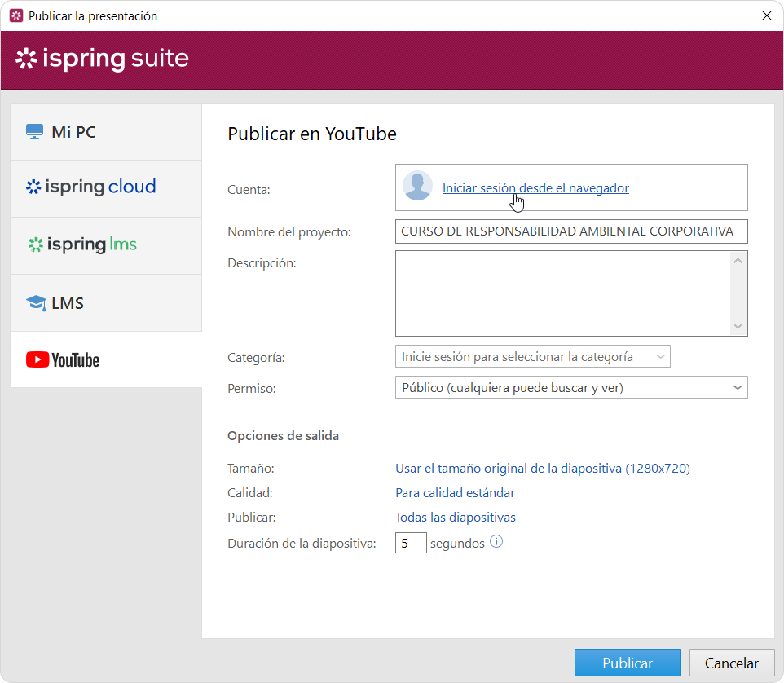
Task: Click the iSpring app icon in title bar
Action: 16,16
